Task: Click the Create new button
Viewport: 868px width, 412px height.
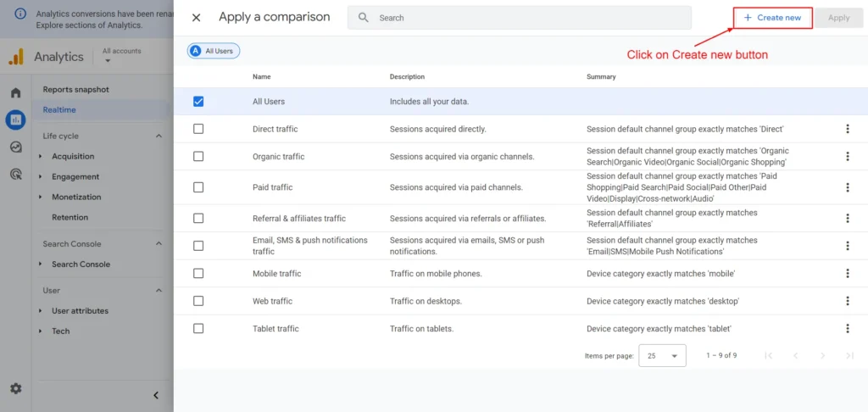Action: coord(773,18)
